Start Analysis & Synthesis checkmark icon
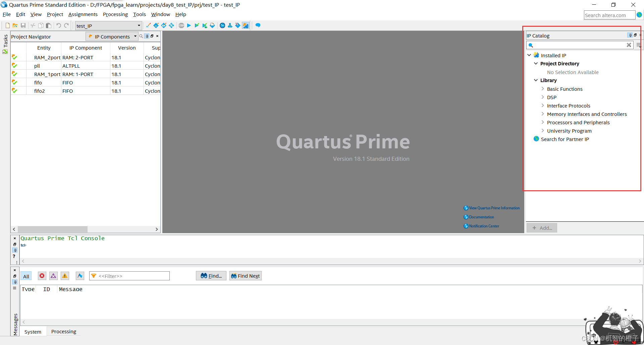This screenshot has width=644, height=345. [x=197, y=25]
